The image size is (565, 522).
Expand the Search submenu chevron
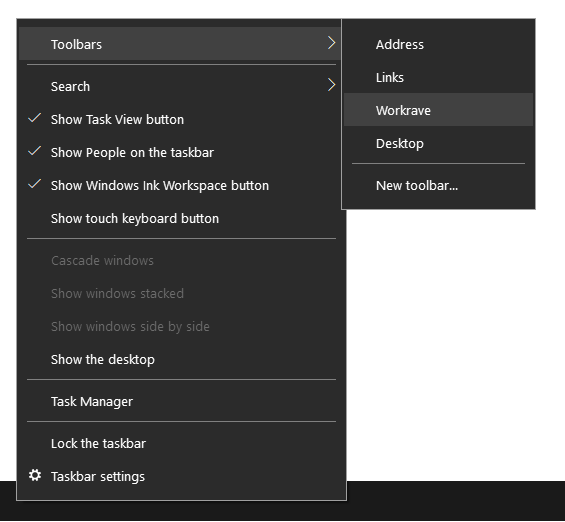332,85
